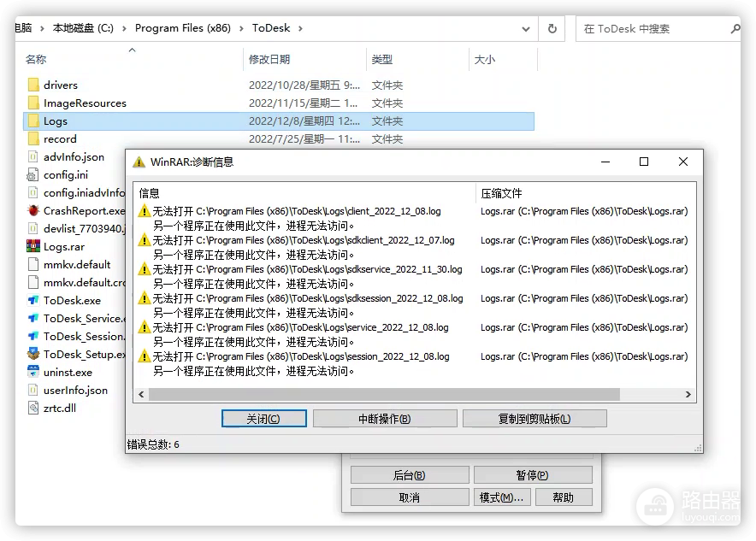Click the 后台(B) button
The width and height of the screenshot is (756, 541).
(410, 475)
